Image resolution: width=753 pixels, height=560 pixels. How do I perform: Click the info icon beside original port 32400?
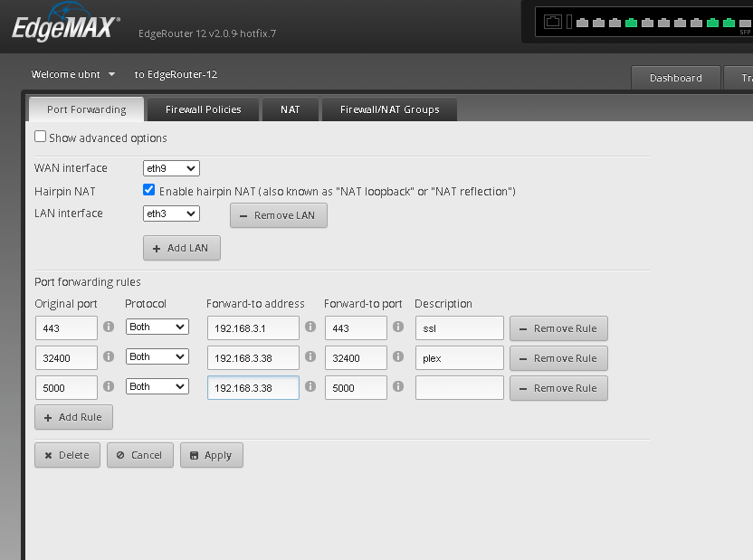[109, 356]
